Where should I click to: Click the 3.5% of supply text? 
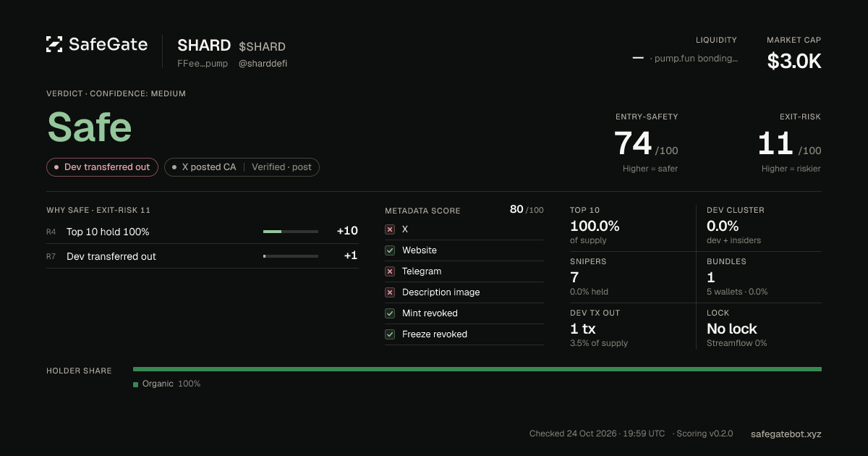(599, 343)
